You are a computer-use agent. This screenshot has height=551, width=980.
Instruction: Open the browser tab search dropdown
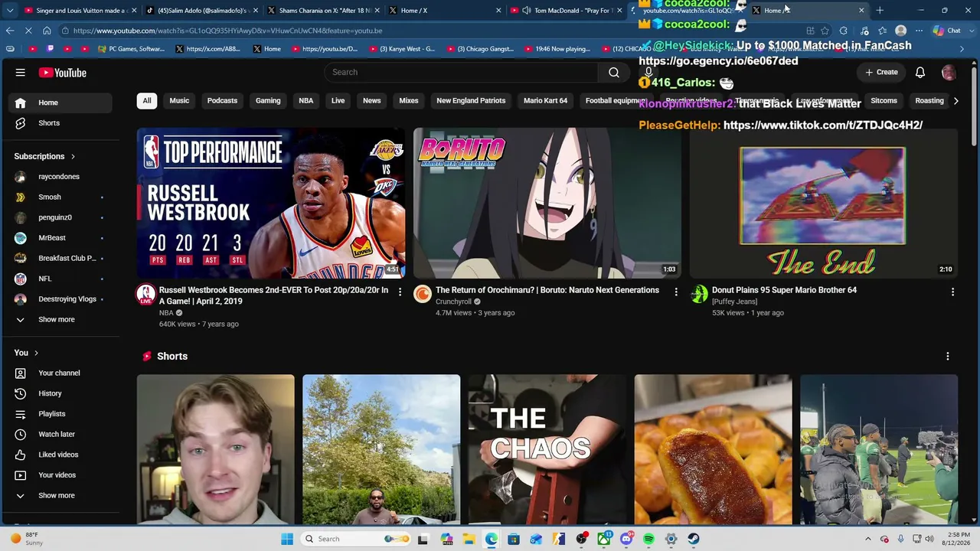pos(10,11)
